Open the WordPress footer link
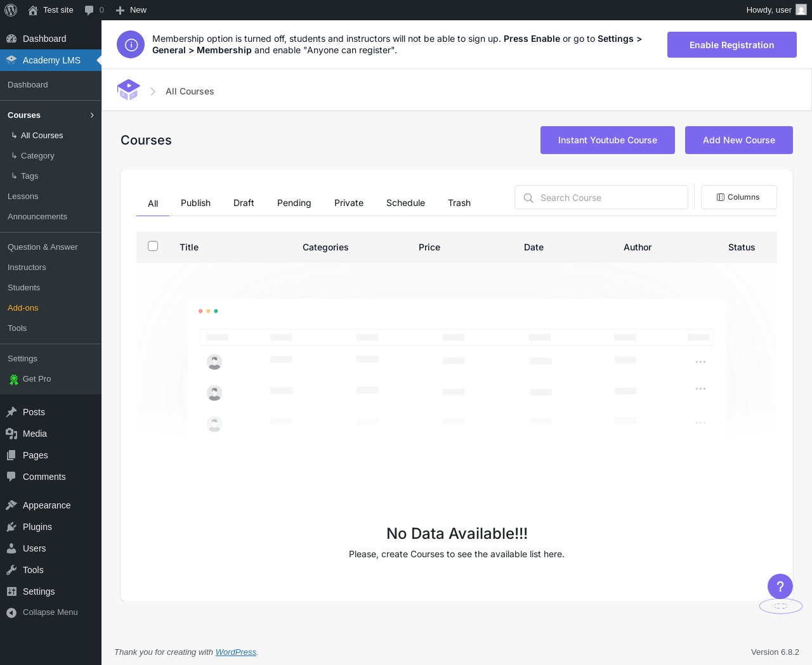Screen dimensions: 812x665 pyautogui.click(x=236, y=652)
